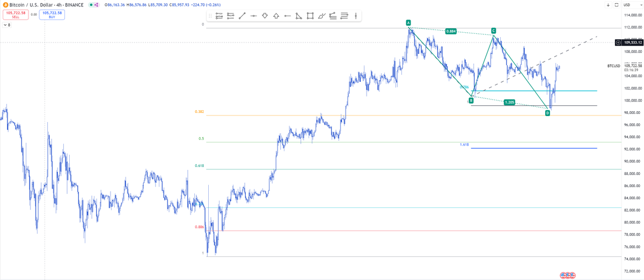Click the 0.5 Fibonacci level label
644x280 pixels.
(x=201, y=139)
